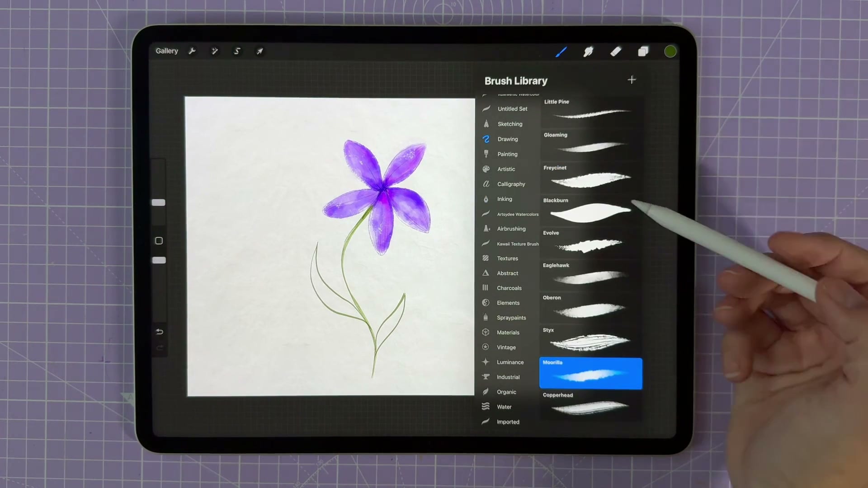The width and height of the screenshot is (868, 488).
Task: Open the Drawing brush set
Action: 509,139
